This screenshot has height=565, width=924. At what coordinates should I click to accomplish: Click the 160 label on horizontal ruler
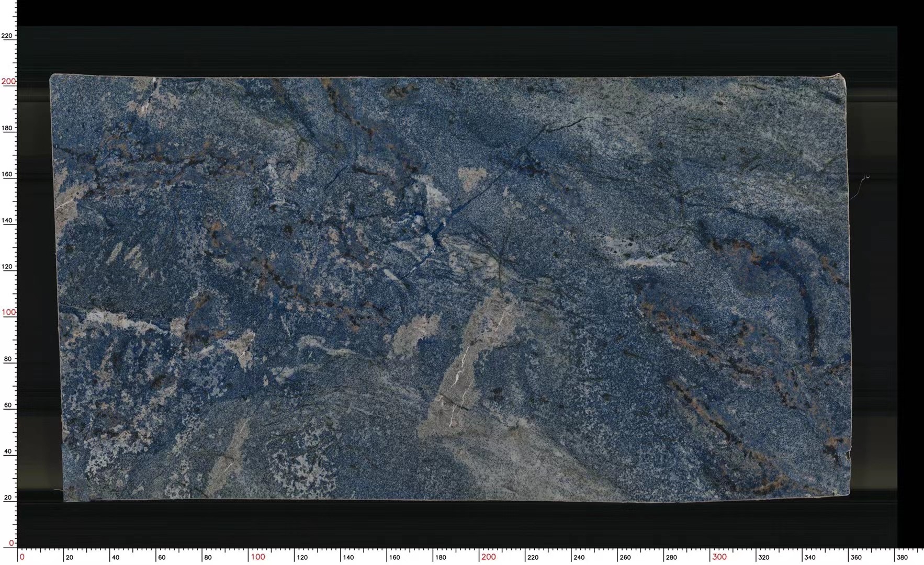(x=395, y=558)
